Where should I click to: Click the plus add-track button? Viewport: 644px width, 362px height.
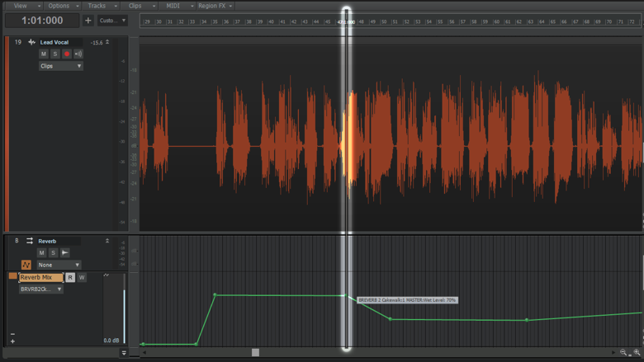(88, 21)
